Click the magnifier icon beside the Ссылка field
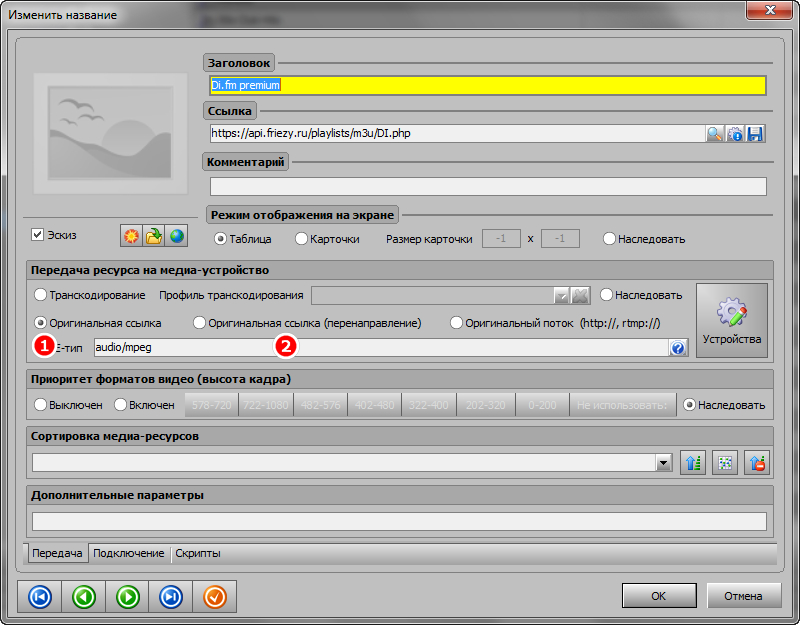This screenshot has width=800, height=625. click(x=715, y=134)
